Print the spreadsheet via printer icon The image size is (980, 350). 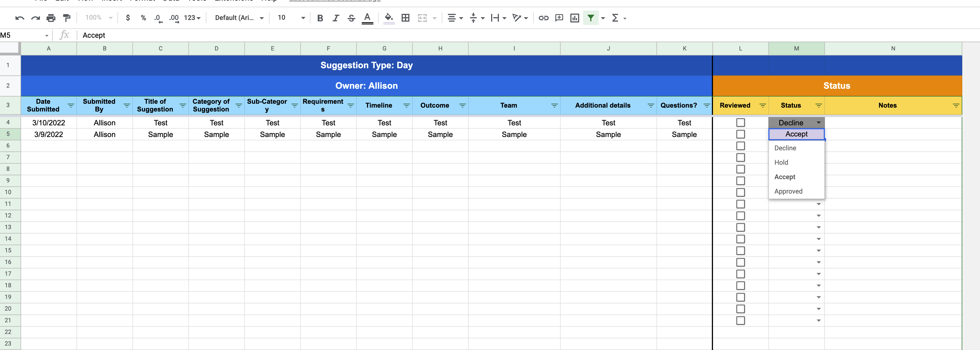click(x=51, y=18)
